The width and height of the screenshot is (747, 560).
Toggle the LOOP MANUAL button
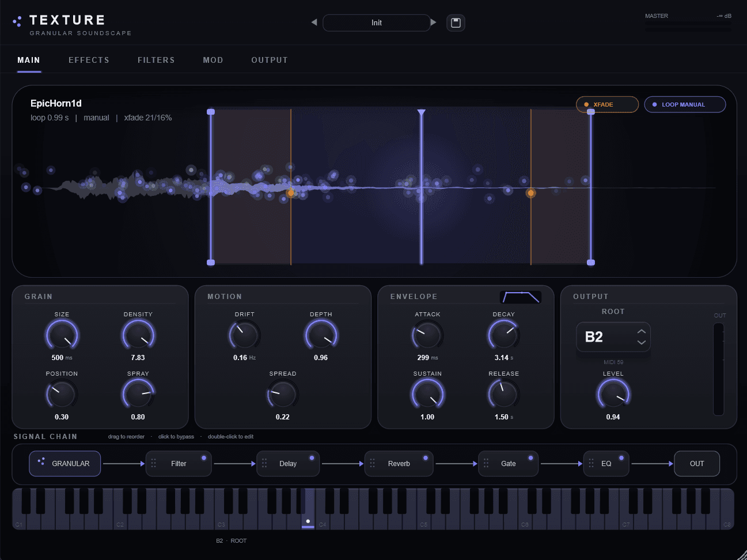coord(685,104)
